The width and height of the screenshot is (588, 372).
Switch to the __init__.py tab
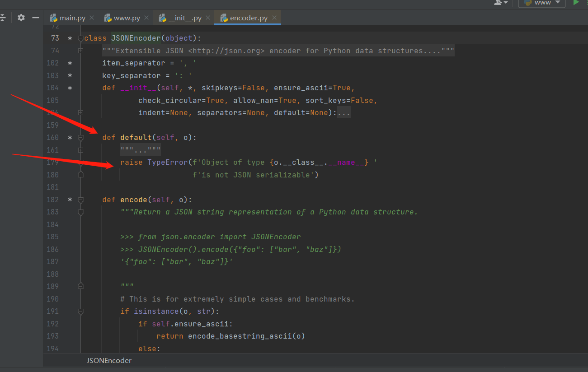[x=184, y=18]
